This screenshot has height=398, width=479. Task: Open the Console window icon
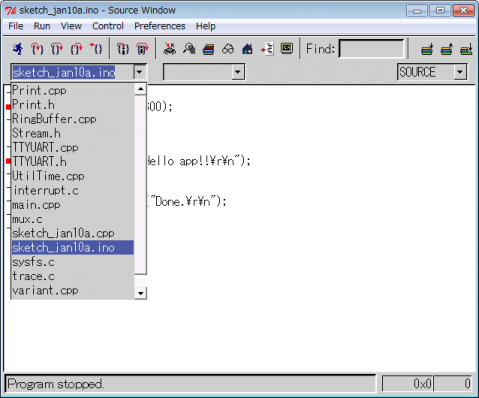click(287, 49)
